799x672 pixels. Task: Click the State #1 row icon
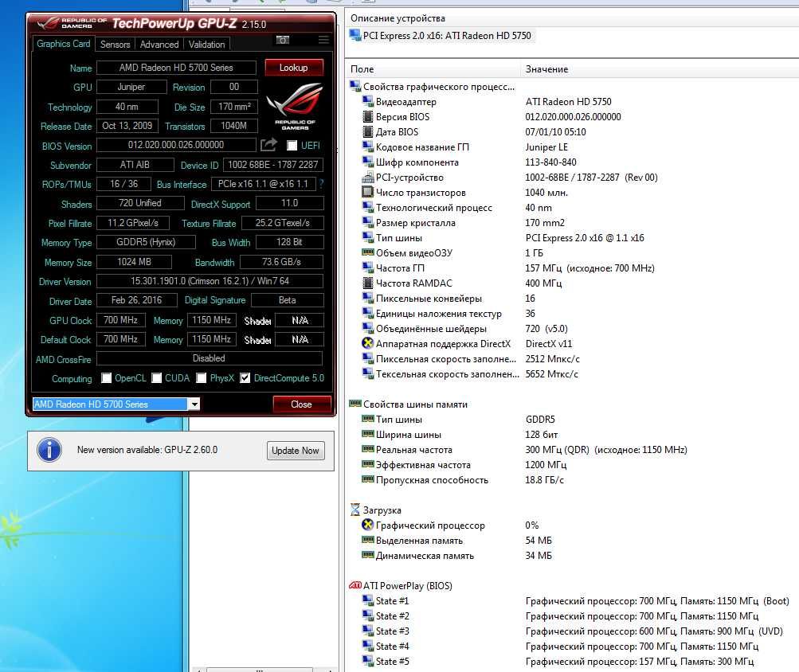[367, 600]
